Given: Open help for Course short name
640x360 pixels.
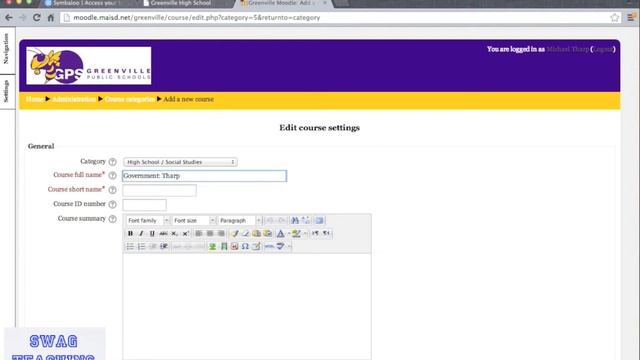Looking at the screenshot, I should (x=113, y=190).
